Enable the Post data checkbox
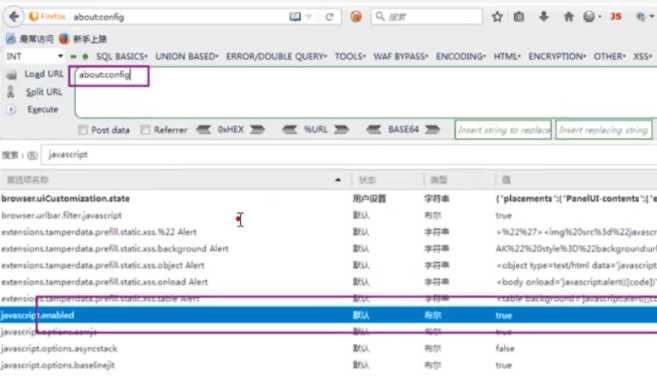The height and width of the screenshot is (386, 657). 83,130
